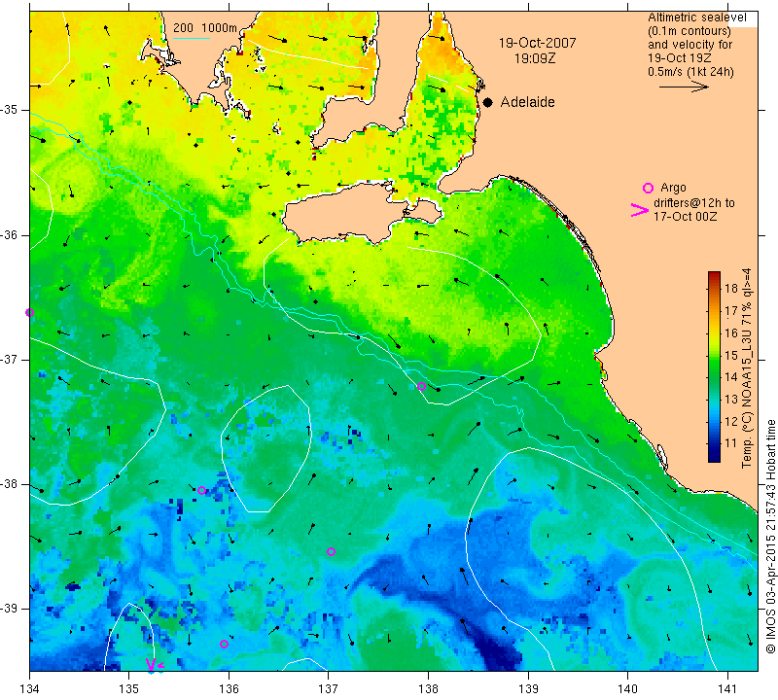This screenshot has height=700, width=778.
Task: Click the cyan depth contour legend line
Action: point(192,38)
